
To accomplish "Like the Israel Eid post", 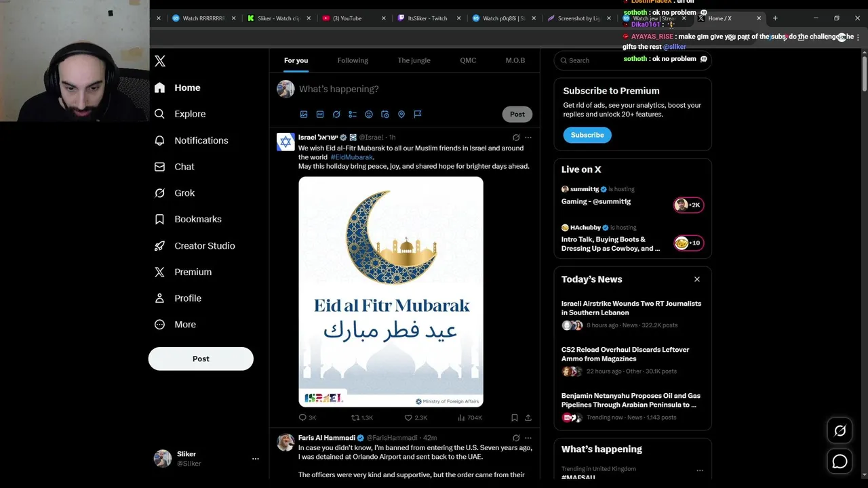I will 416,418.
